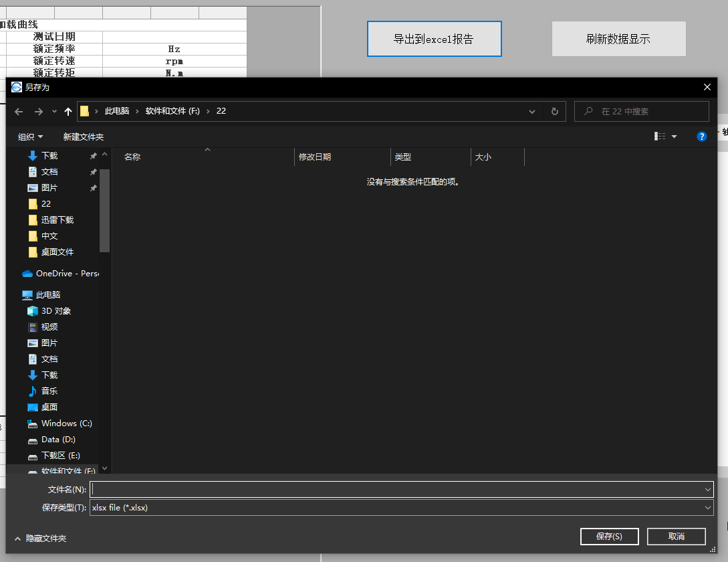
Task: Collapse the 隐藏文件夹 section
Action: coord(17,538)
